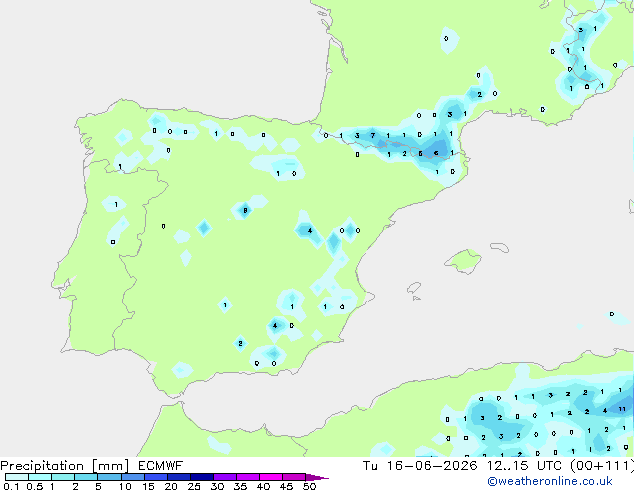The width and height of the screenshot is (634, 490).
Task: Click the legend scale label '0.1'
Action: point(11,486)
